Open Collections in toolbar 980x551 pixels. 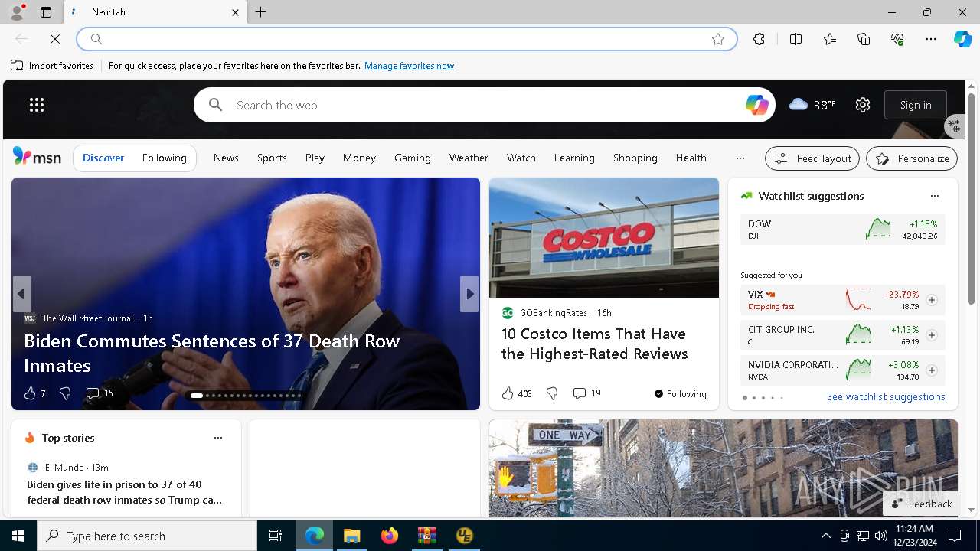(864, 39)
